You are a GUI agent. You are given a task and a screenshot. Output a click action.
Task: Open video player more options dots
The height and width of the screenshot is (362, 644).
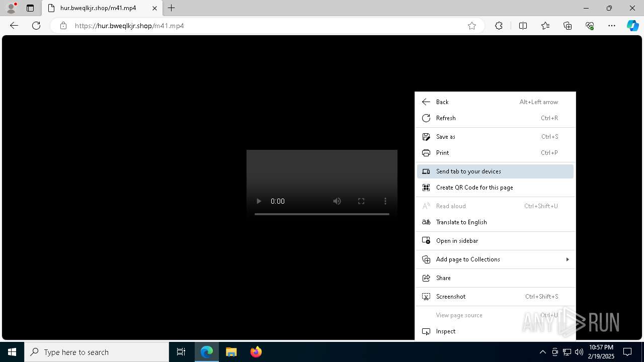385,201
